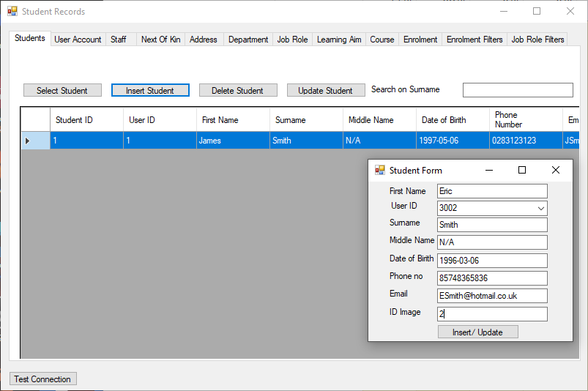The height and width of the screenshot is (391, 588).
Task: Click the Student Form window icon
Action: (380, 170)
